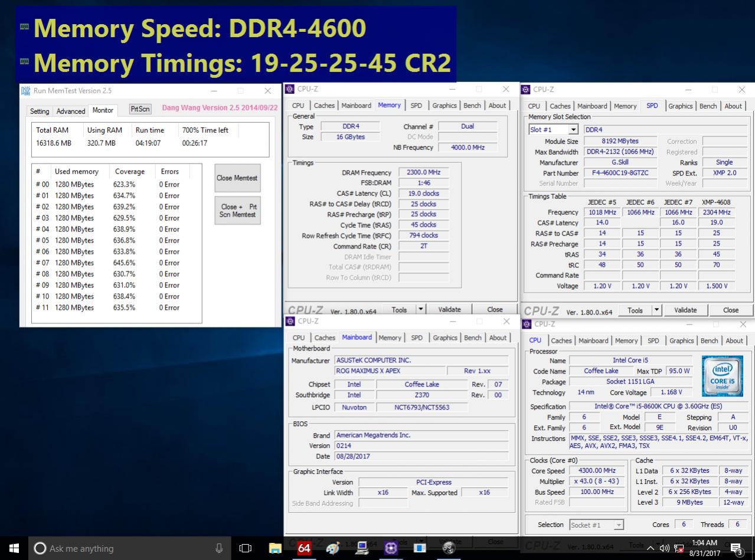Click the CPU-Z SPD window title icon
The width and height of the screenshot is (755, 560).
[x=525, y=90]
